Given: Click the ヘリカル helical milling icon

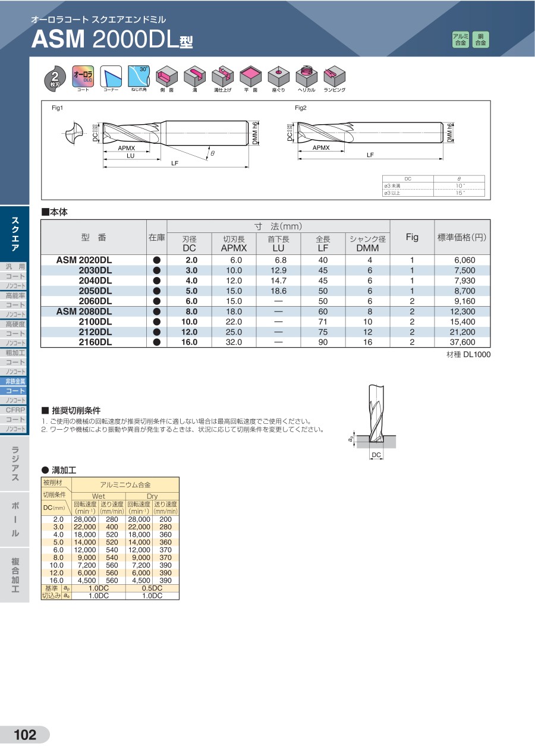Looking at the screenshot, I should pos(306,76).
